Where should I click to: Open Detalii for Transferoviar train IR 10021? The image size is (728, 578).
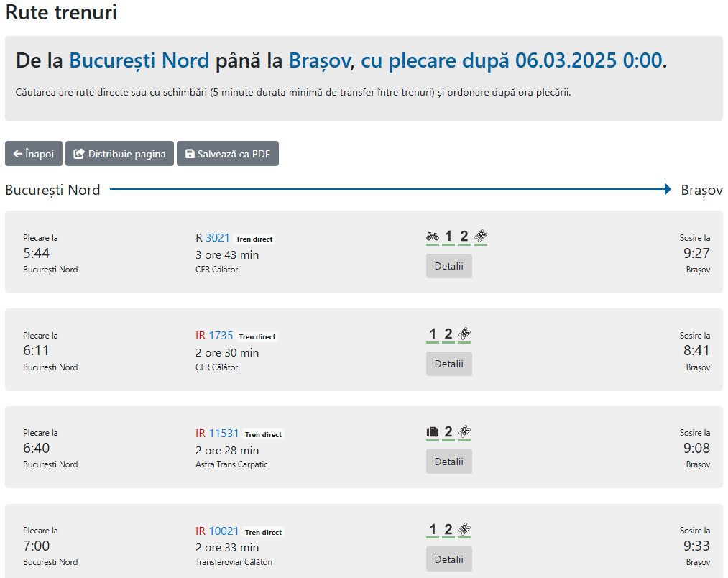tap(449, 559)
